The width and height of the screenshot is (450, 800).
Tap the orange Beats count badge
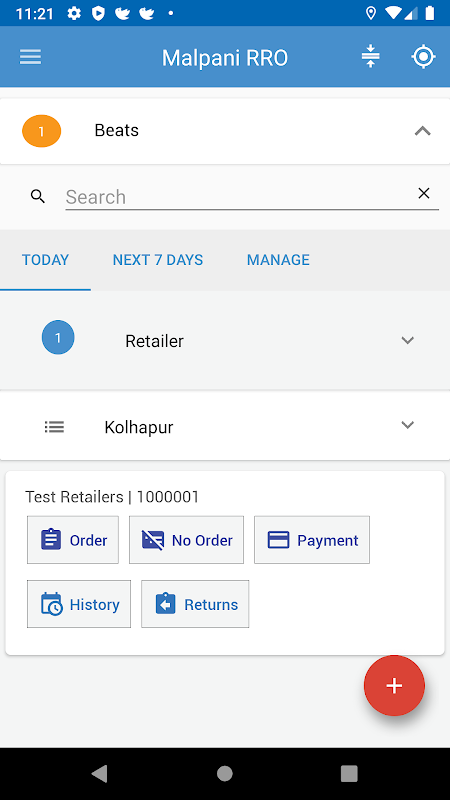41,131
